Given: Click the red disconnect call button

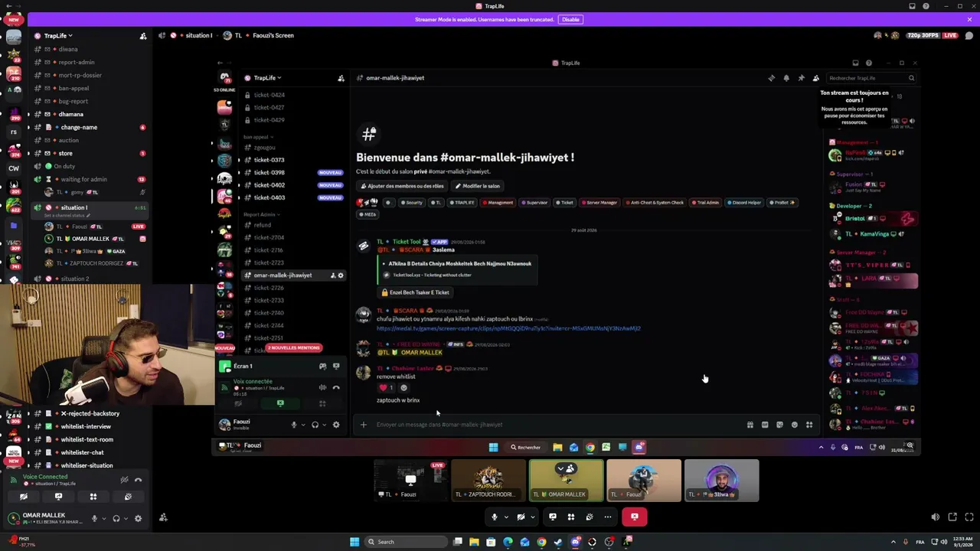Looking at the screenshot, I should [634, 517].
